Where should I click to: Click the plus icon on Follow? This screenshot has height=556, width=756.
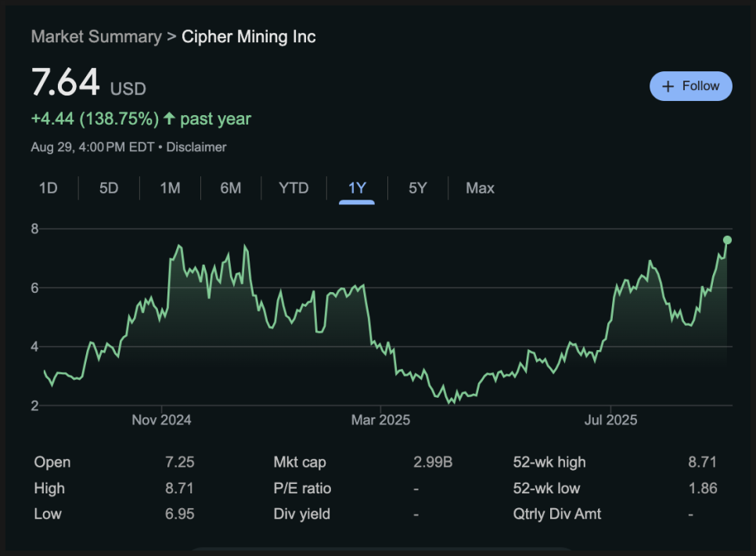click(668, 86)
